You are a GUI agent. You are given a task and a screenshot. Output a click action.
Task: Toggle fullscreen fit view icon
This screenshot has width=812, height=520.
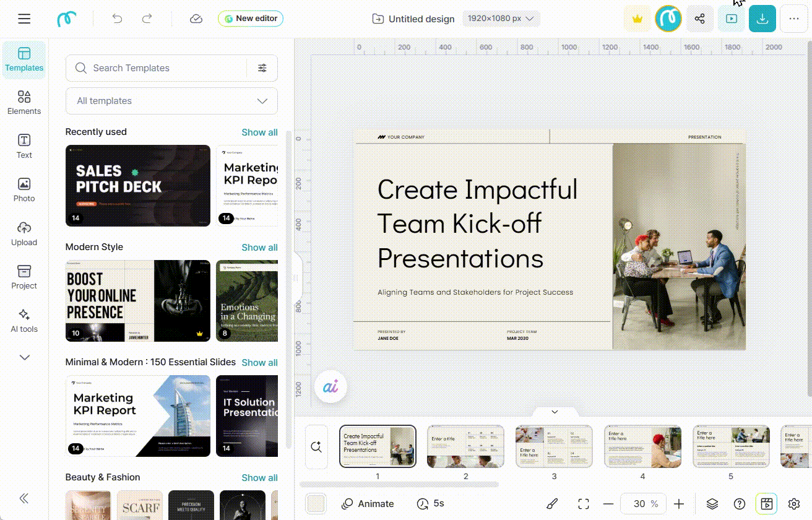pos(583,504)
